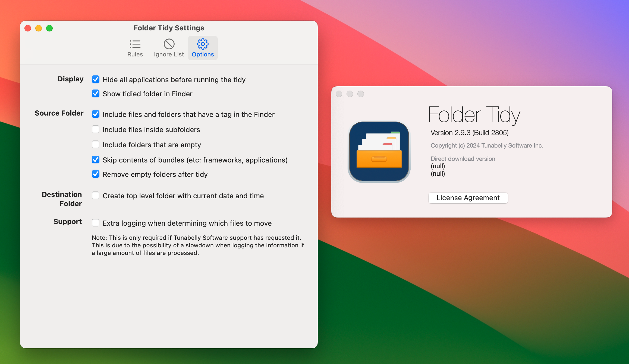Enable Include folders that are empty
Image resolution: width=629 pixels, height=364 pixels.
96,145
